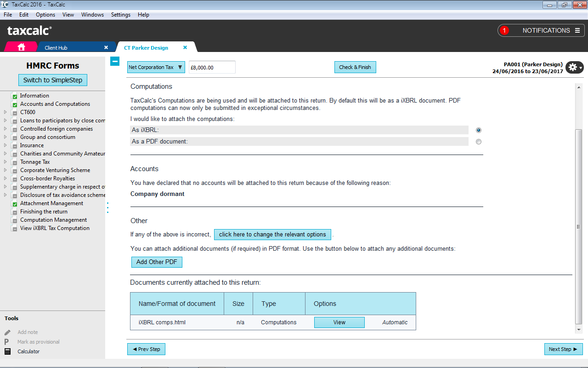Expand Supplementary charge tree node
This screenshot has height=368, width=588.
tap(5, 187)
